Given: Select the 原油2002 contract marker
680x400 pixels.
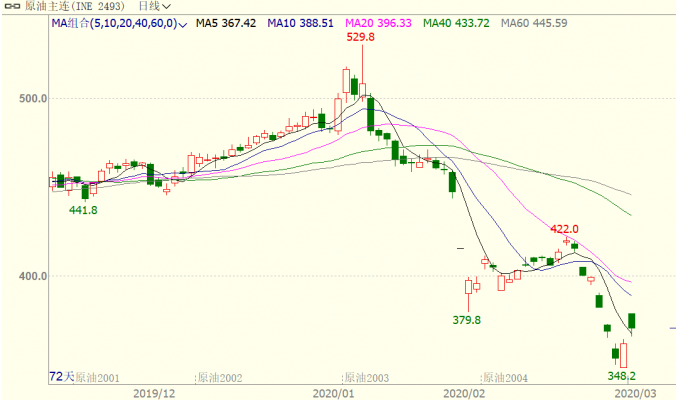Looking at the screenshot, I should click(219, 377).
